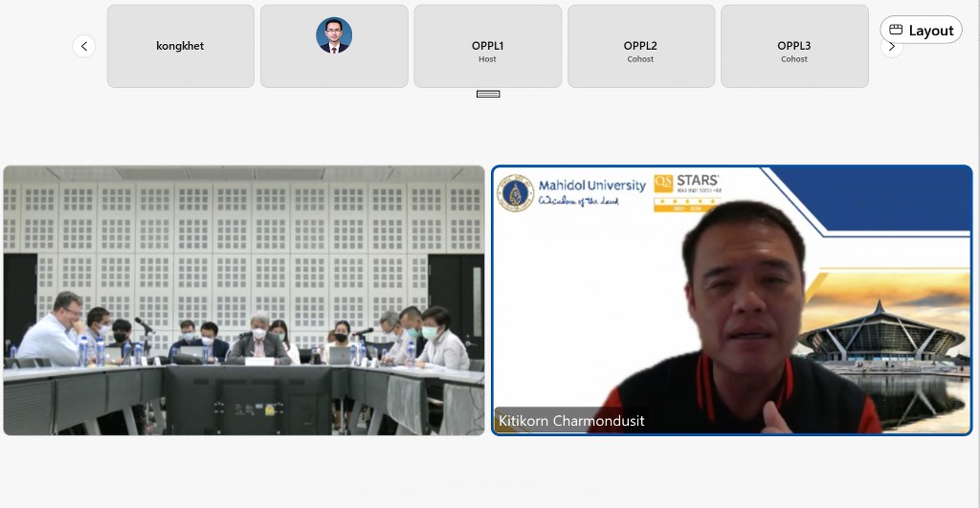Click the Mahidol University crest logo
The image size is (980, 508).
pyautogui.click(x=516, y=192)
